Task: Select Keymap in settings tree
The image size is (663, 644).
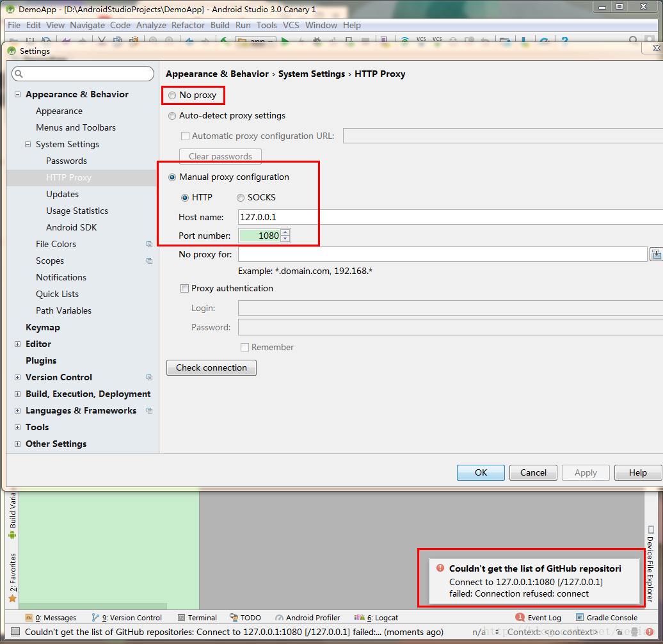Action: (x=43, y=327)
